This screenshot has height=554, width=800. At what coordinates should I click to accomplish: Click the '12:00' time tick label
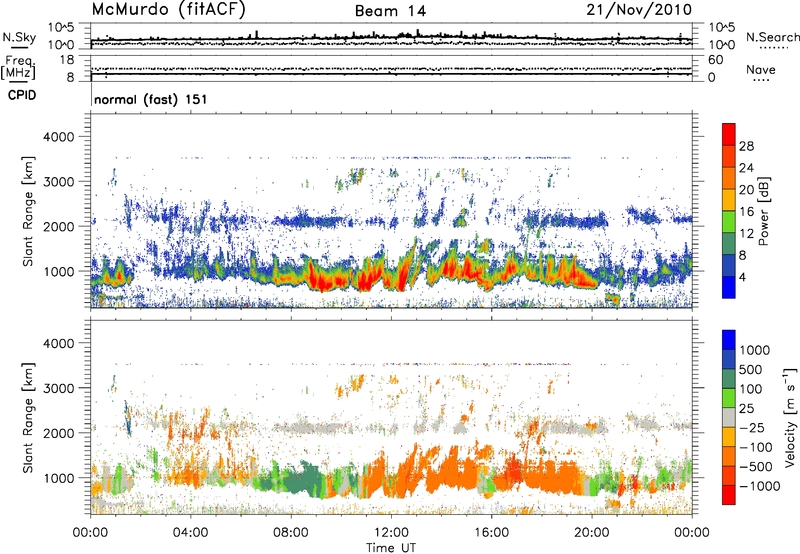click(391, 533)
